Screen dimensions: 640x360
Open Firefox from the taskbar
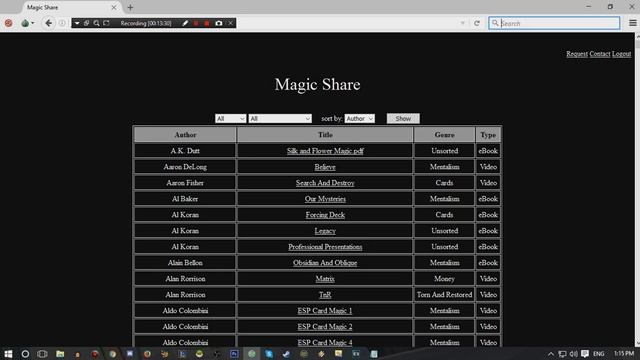147,354
